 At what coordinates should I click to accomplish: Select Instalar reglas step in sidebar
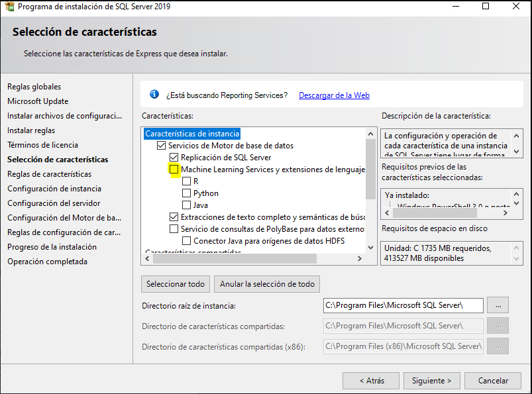[x=31, y=130]
